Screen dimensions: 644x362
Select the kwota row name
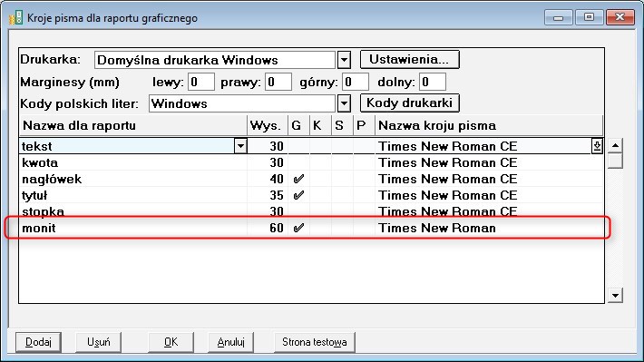40,162
